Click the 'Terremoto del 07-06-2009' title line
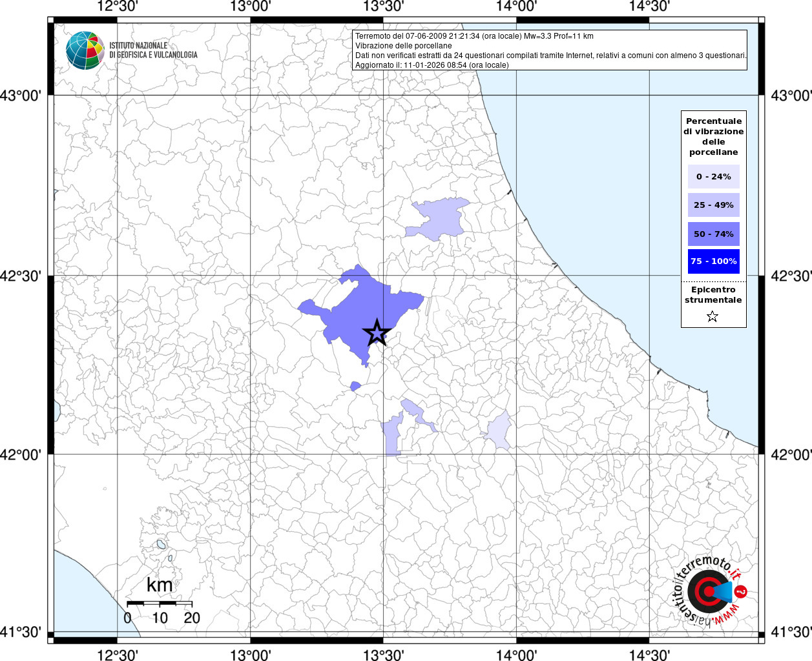 pyautogui.click(x=474, y=36)
